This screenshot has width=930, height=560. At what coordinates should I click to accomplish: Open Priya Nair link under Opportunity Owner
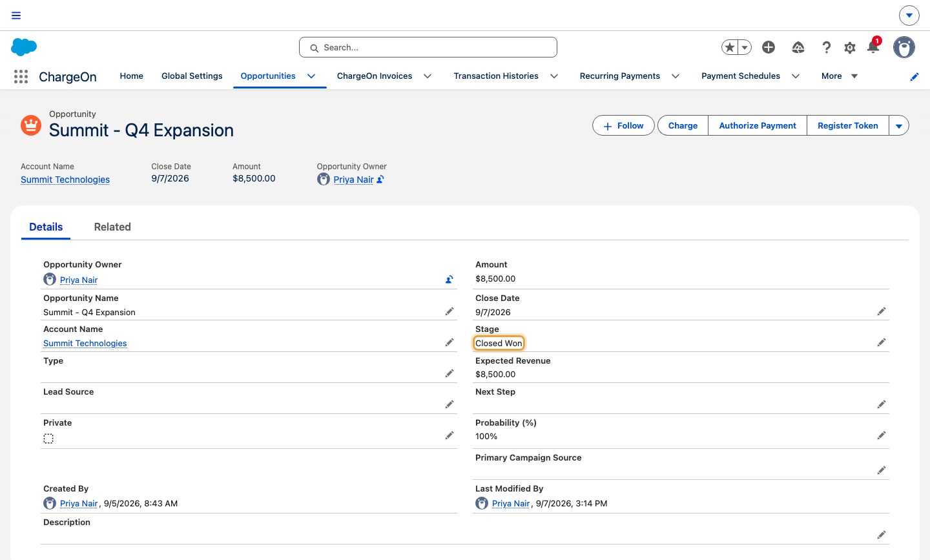click(79, 280)
